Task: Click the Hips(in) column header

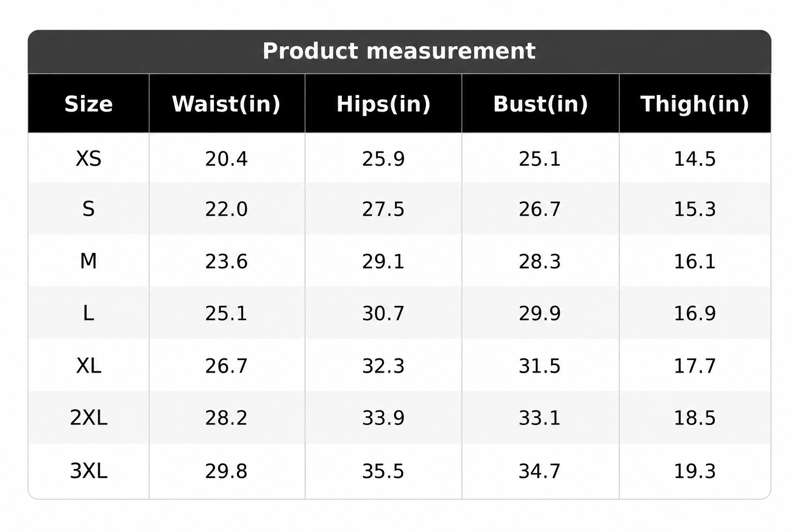Action: click(383, 103)
